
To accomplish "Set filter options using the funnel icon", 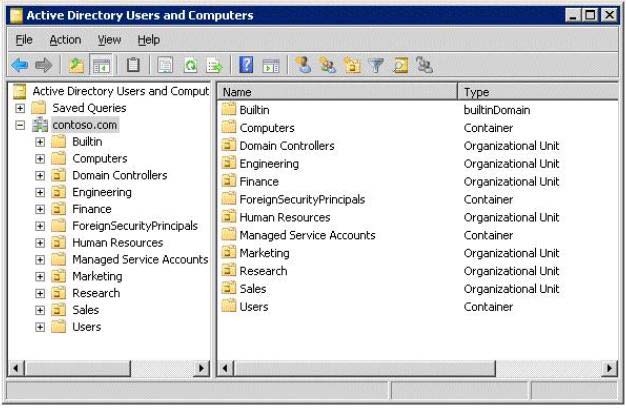I will click(376, 65).
